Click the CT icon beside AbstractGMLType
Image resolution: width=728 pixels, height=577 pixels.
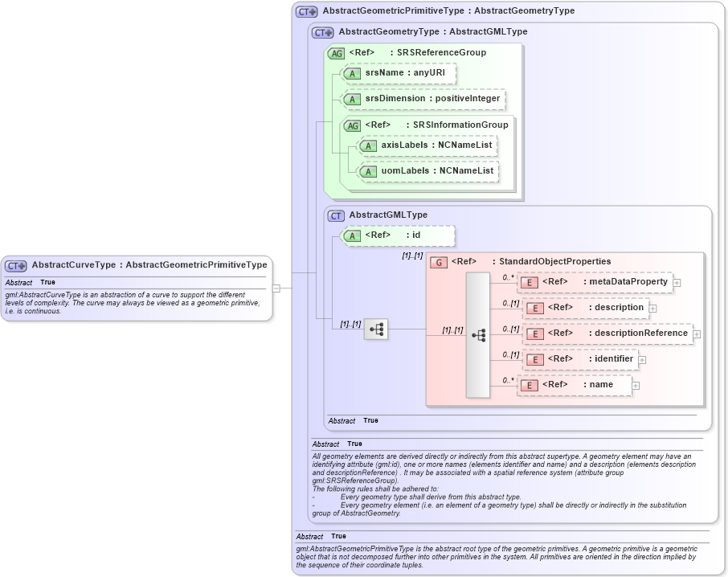[336, 216]
